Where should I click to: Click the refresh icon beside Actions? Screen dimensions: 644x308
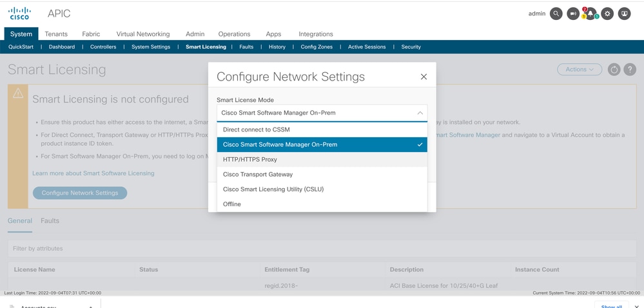pyautogui.click(x=614, y=70)
